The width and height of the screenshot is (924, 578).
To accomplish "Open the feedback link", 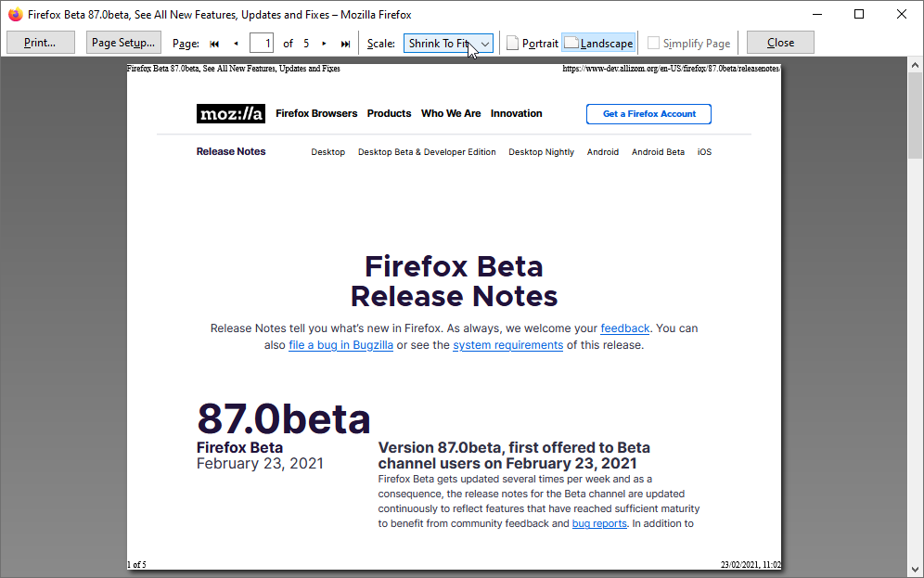I will coord(624,328).
